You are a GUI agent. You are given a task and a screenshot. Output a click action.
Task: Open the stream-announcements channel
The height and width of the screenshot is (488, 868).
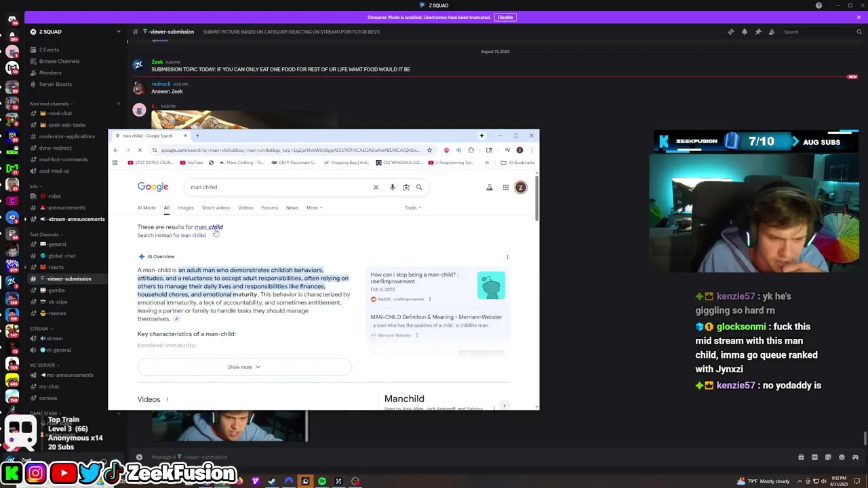pos(76,219)
